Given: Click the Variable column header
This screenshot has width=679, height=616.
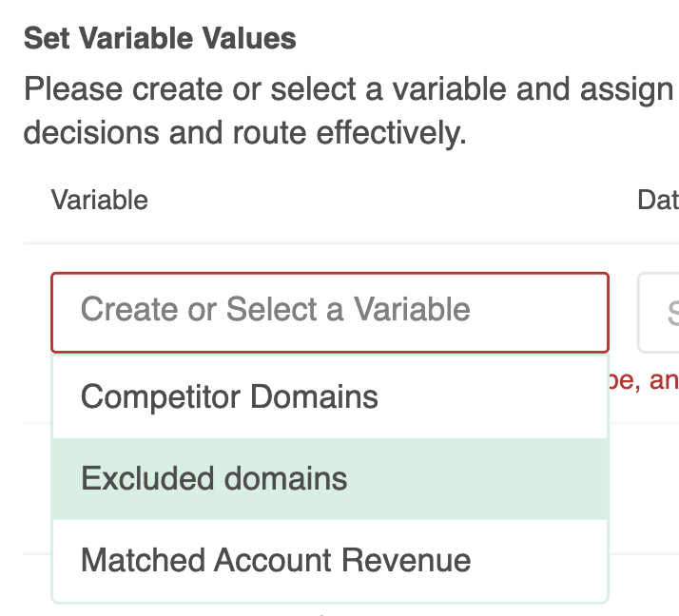Looking at the screenshot, I should [99, 200].
